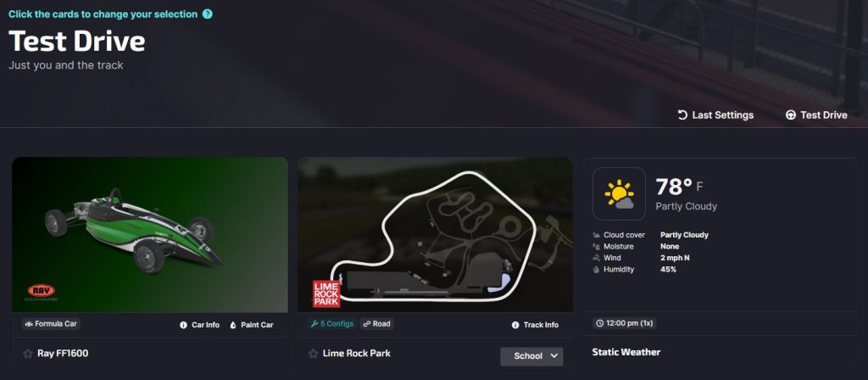Screen dimensions: 868x380
Task: Select the Ray FF1600 car image card
Action: click(x=150, y=235)
